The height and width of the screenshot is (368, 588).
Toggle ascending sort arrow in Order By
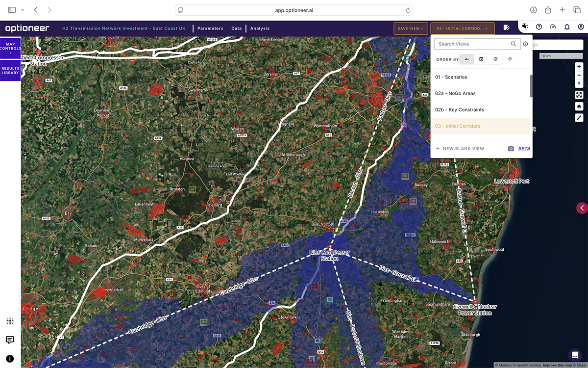pyautogui.click(x=510, y=59)
